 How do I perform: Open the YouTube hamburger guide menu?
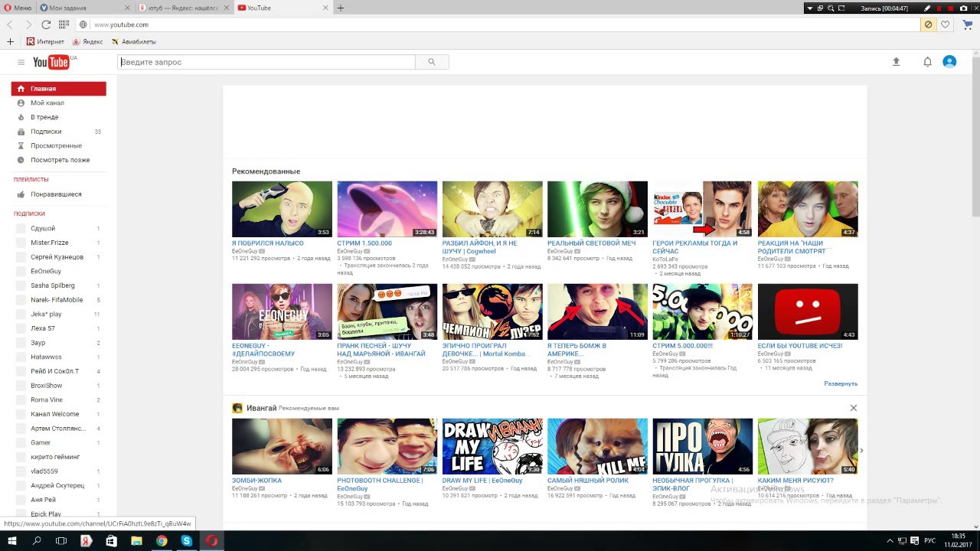pyautogui.click(x=21, y=62)
